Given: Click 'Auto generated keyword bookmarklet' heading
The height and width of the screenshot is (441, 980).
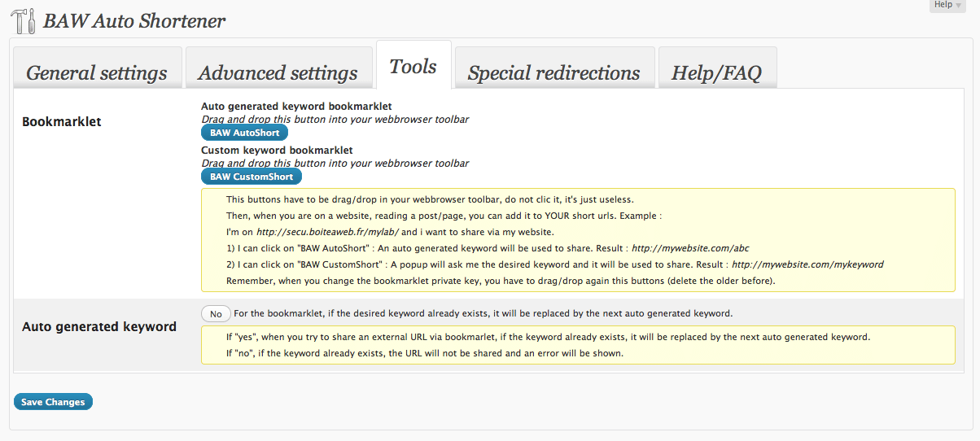Looking at the screenshot, I should [296, 107].
